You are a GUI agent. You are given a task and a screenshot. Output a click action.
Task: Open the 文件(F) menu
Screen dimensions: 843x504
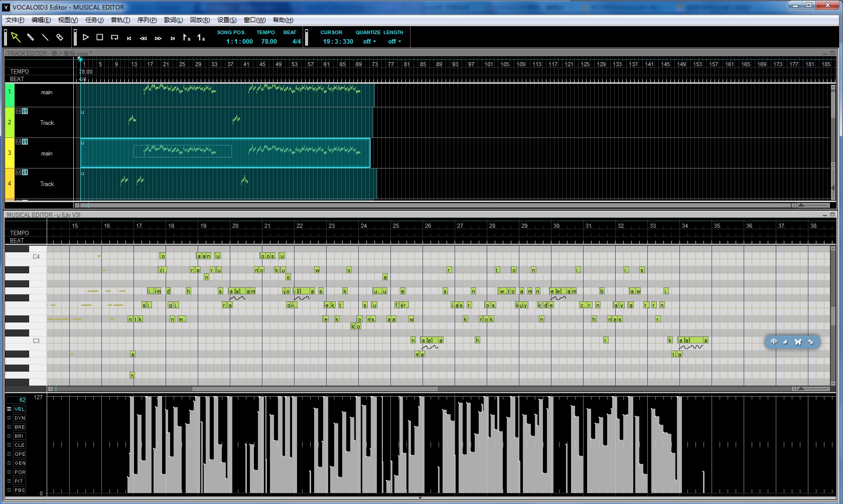pyautogui.click(x=15, y=20)
